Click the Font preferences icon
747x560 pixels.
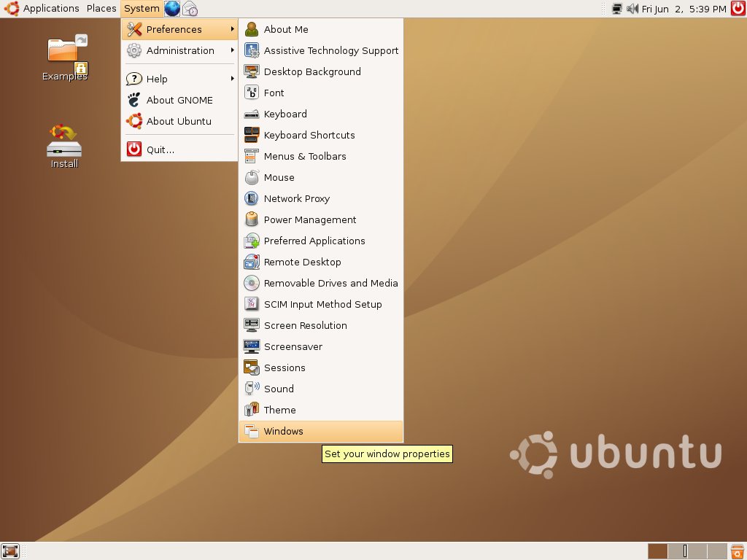[252, 93]
